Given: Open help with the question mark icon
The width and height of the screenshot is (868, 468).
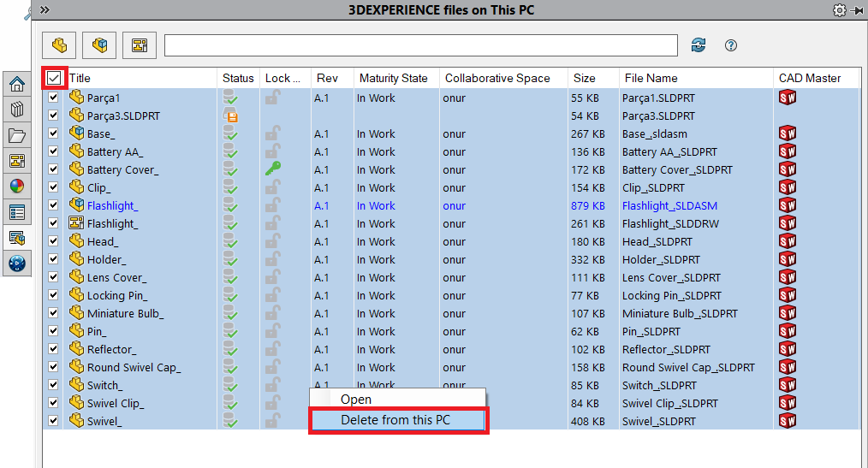Looking at the screenshot, I should point(731,45).
